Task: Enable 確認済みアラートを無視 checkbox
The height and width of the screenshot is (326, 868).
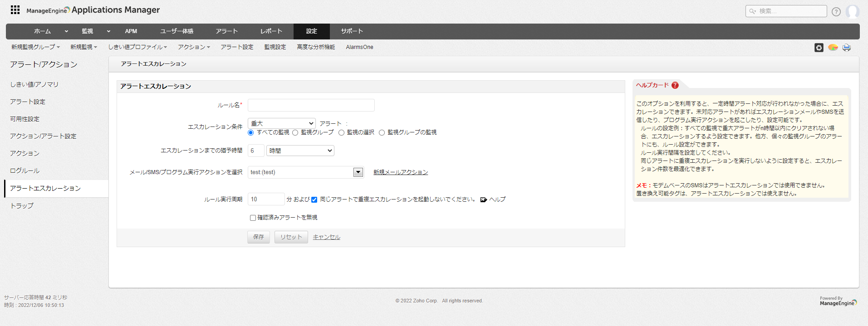Action: (253, 218)
